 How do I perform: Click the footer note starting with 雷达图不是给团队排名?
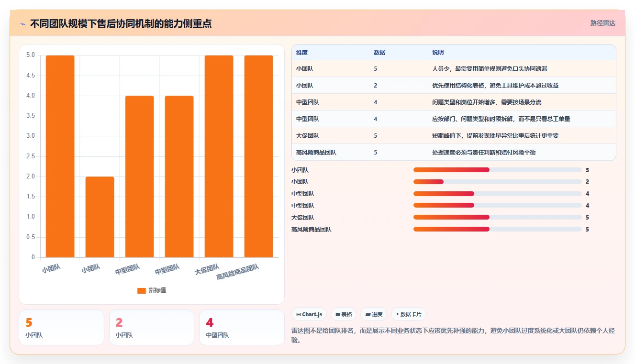tap(453, 335)
